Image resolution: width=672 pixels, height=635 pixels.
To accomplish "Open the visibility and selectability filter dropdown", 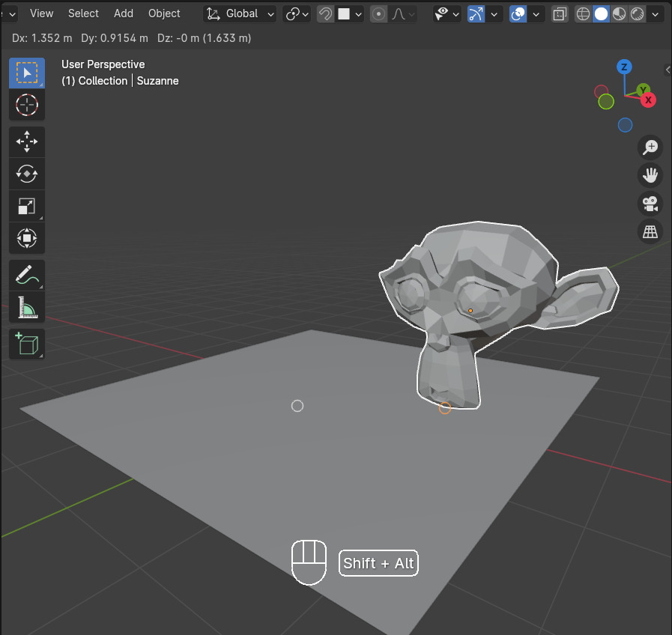I will (447, 14).
